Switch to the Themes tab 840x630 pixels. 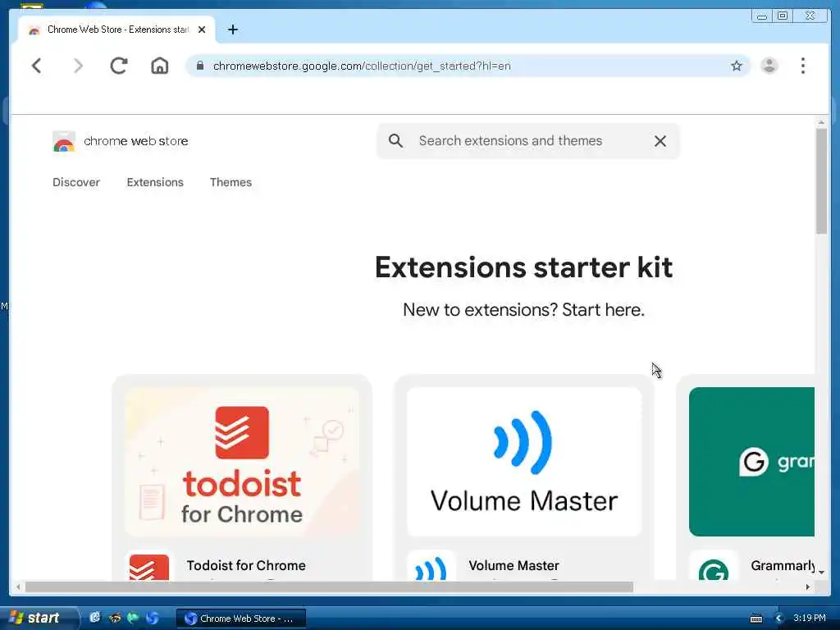coord(231,182)
